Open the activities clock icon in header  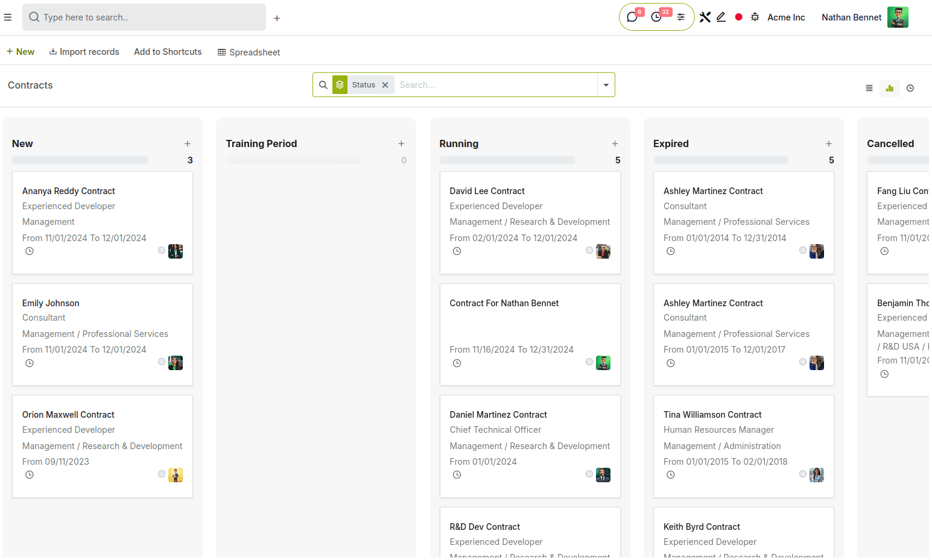click(657, 17)
